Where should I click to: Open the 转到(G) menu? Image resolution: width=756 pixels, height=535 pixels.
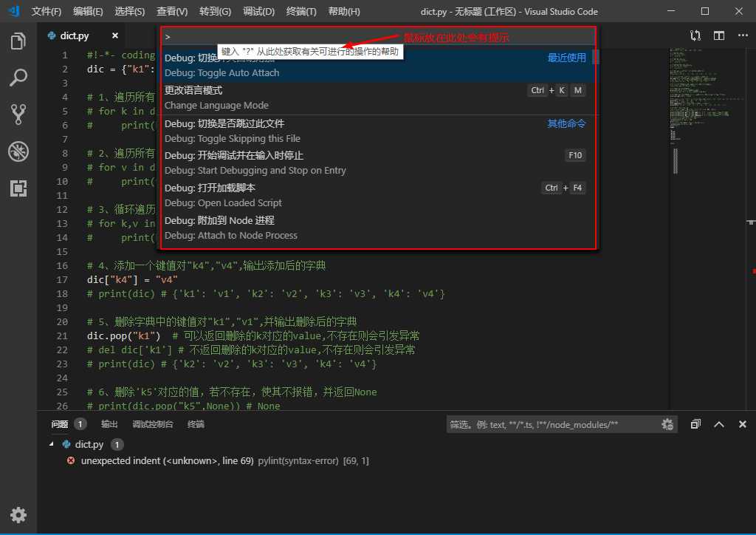215,11
